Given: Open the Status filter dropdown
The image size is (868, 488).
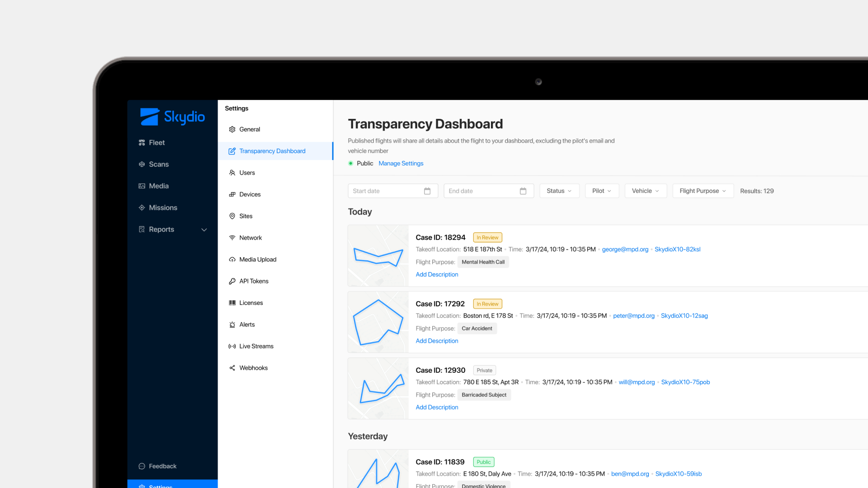Looking at the screenshot, I should (x=559, y=191).
